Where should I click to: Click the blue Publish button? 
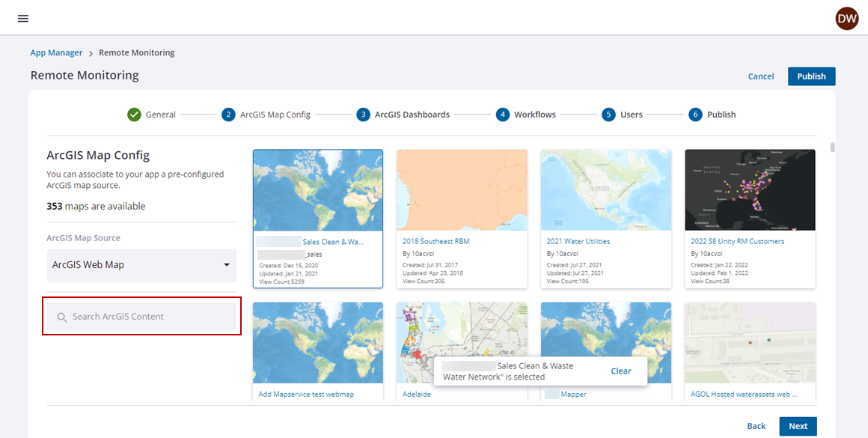tap(811, 76)
